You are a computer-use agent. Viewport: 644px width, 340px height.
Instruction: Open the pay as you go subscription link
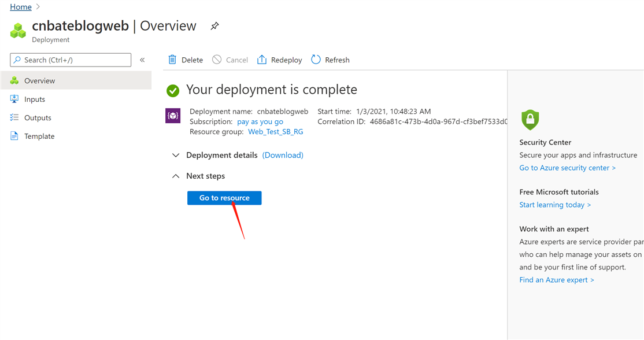tap(260, 121)
